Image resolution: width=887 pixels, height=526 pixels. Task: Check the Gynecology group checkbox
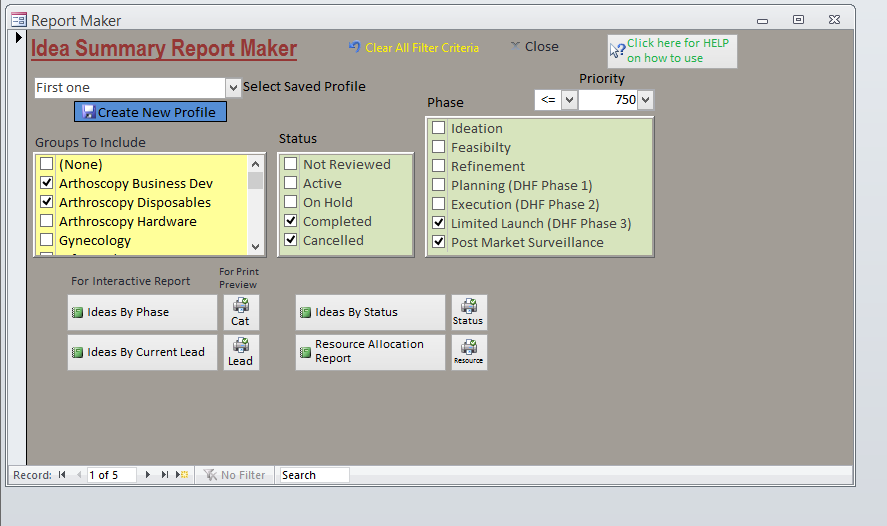pyautogui.click(x=46, y=239)
